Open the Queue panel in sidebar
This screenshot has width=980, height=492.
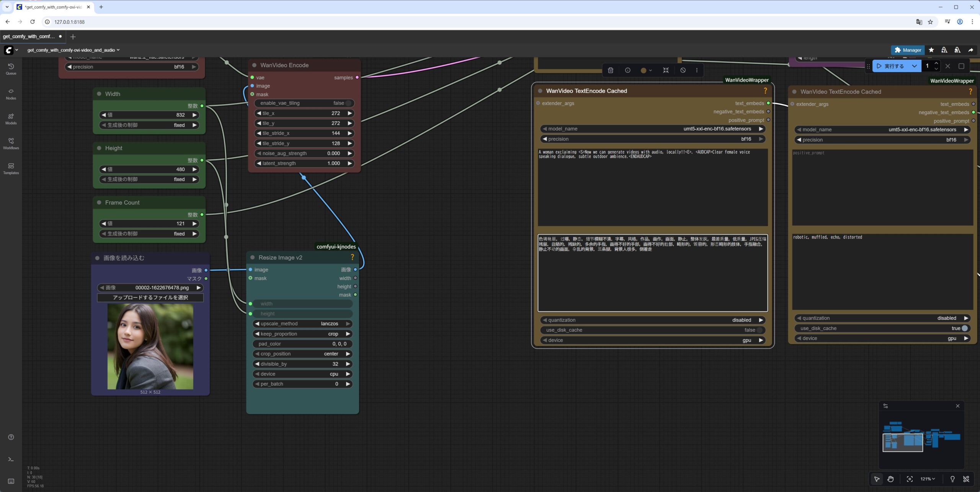(x=11, y=69)
